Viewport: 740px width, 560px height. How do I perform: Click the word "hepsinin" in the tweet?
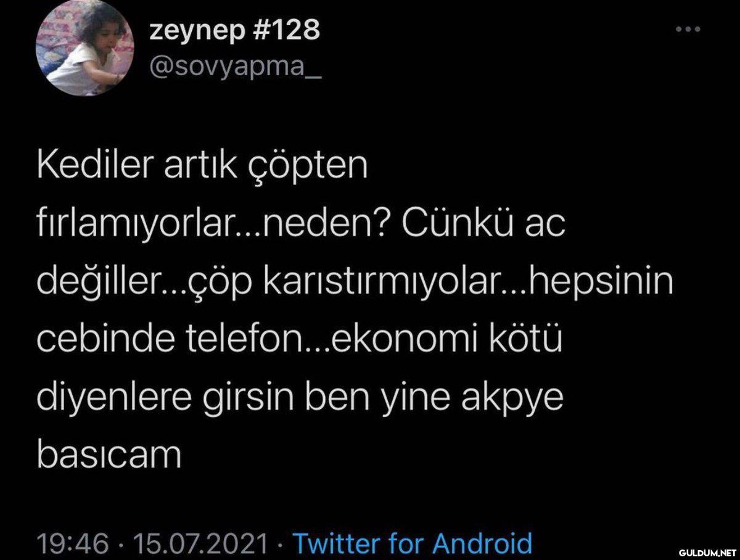pyautogui.click(x=601, y=282)
